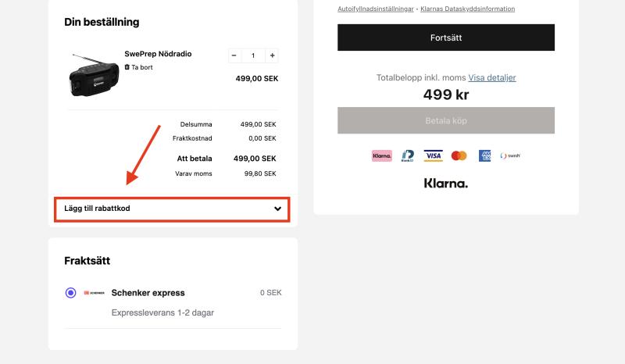625x364 pixels.
Task: Click the SwePrep Nödradio product thumbnail
Action: coord(94,76)
